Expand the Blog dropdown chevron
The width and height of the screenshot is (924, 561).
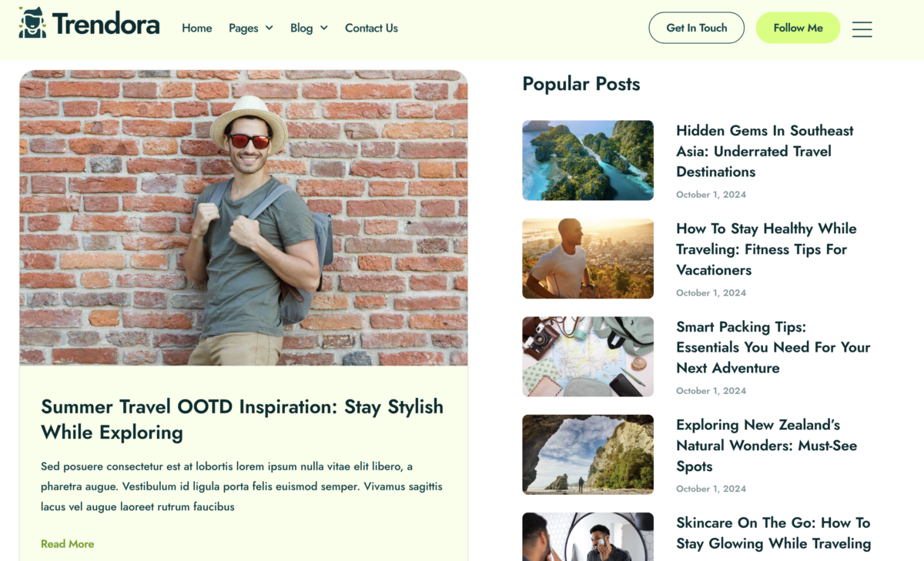[325, 28]
